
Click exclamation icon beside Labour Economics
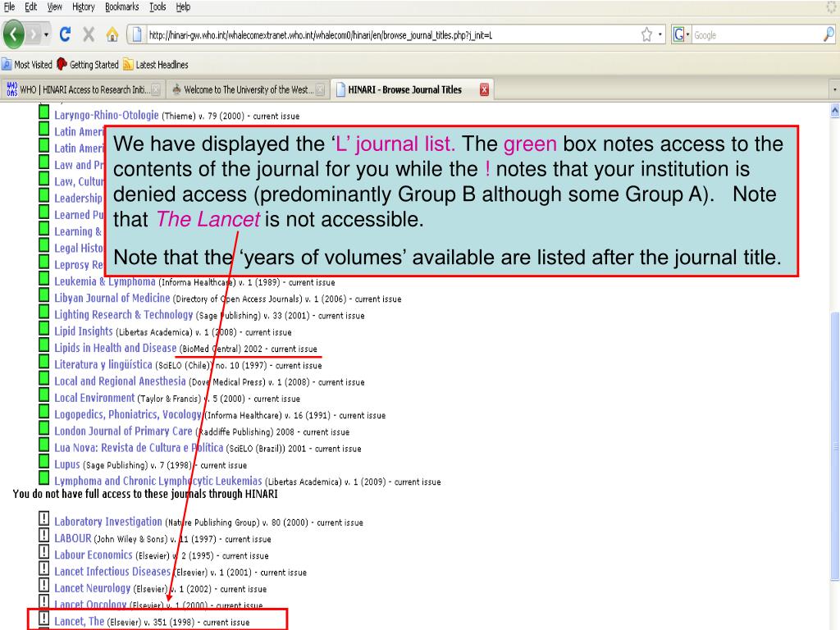[44, 551]
